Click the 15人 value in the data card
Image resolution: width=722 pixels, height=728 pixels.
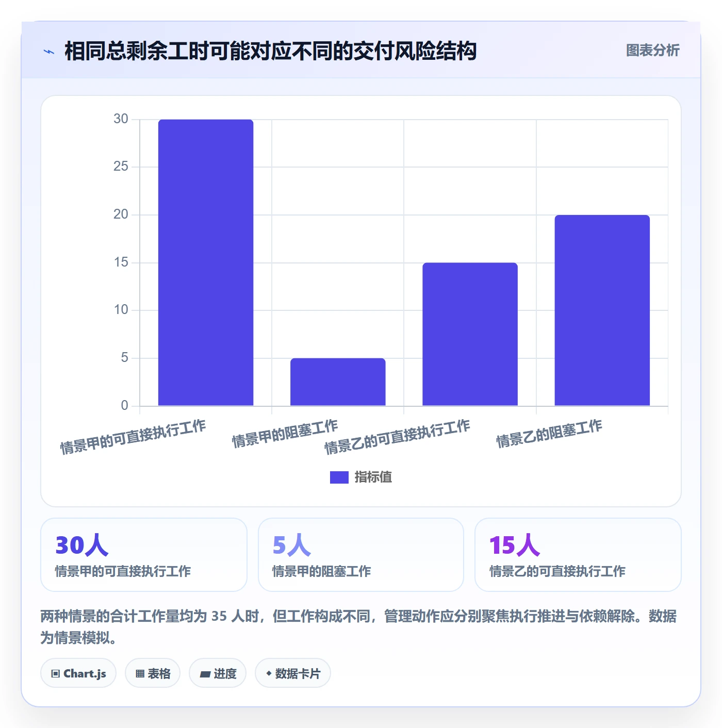515,545
